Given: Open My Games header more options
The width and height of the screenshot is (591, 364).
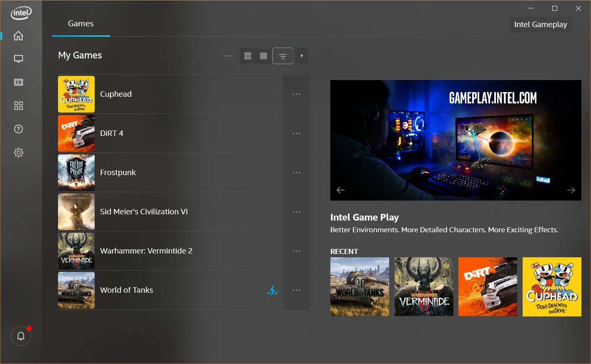Looking at the screenshot, I should coord(228,56).
